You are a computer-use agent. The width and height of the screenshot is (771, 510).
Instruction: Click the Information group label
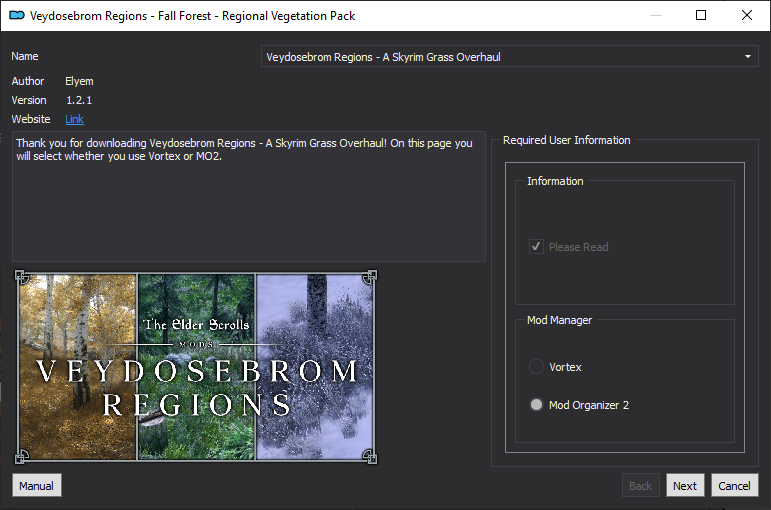click(x=555, y=181)
